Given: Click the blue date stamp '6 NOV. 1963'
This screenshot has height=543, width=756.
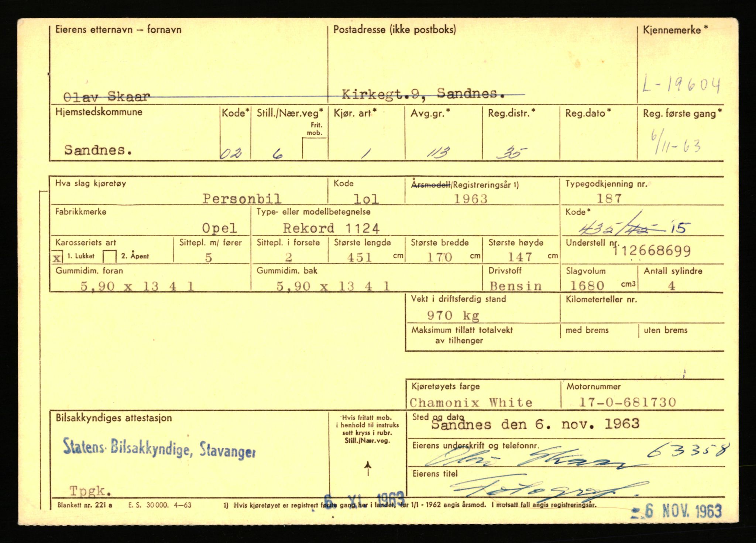Looking at the screenshot, I should pyautogui.click(x=676, y=512).
